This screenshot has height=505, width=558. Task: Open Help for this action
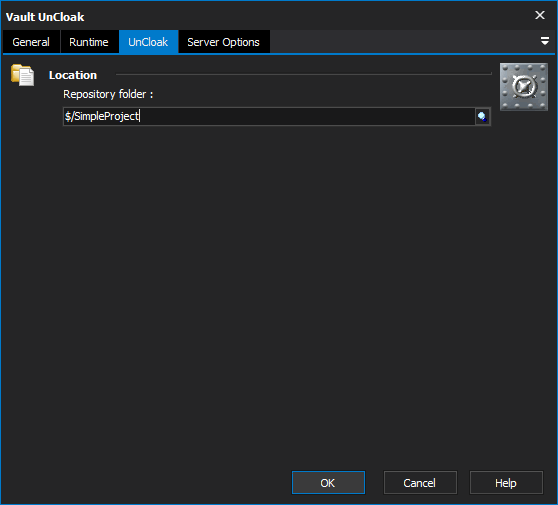pos(506,483)
